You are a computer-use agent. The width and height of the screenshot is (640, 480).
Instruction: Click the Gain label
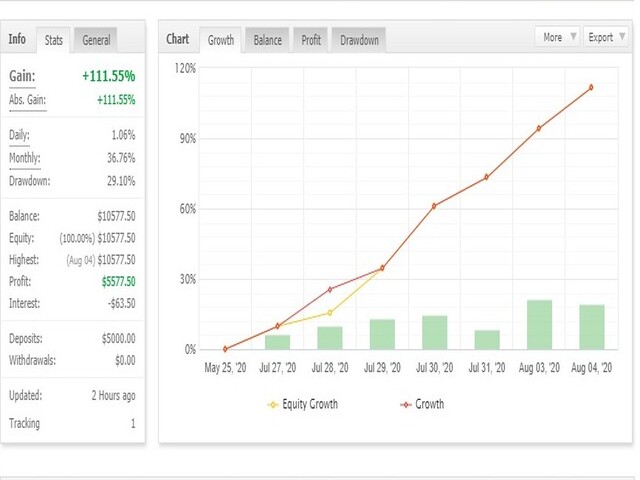(22, 76)
